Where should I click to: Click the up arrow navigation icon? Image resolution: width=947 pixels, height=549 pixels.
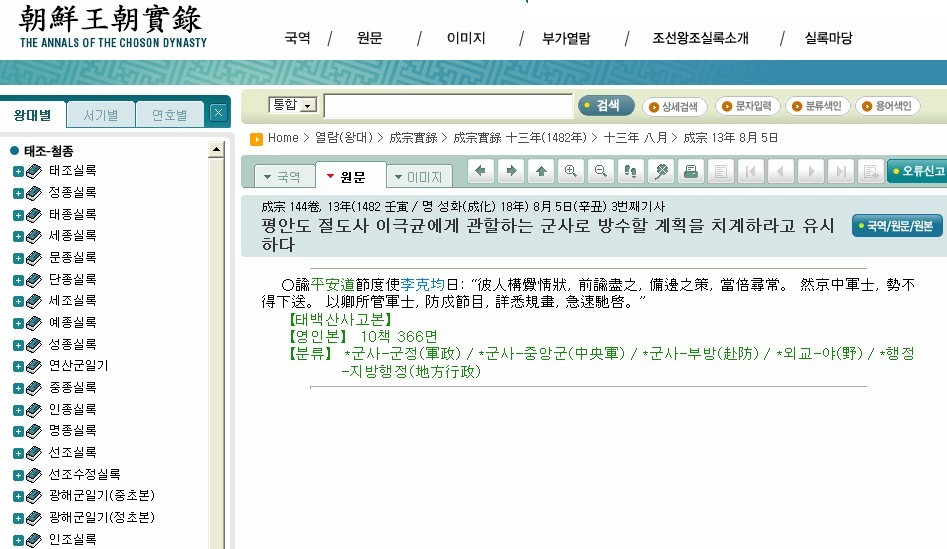(541, 172)
